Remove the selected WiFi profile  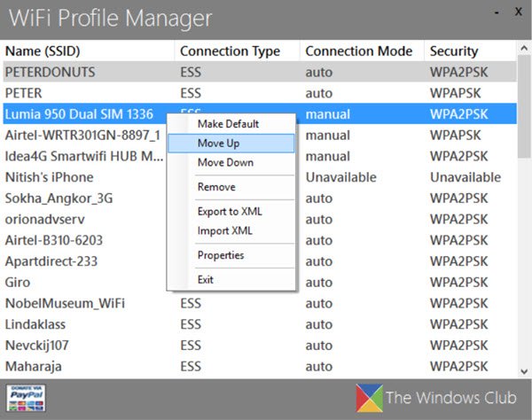216,187
